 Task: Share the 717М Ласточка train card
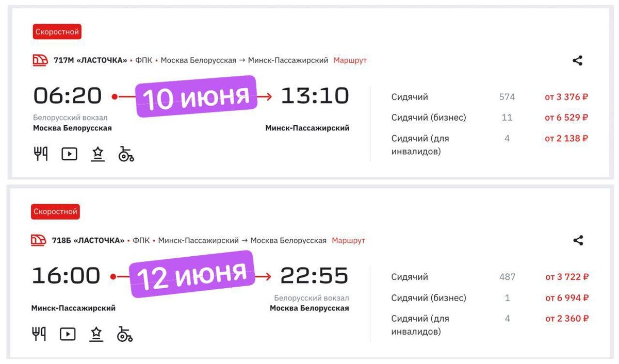(x=578, y=60)
